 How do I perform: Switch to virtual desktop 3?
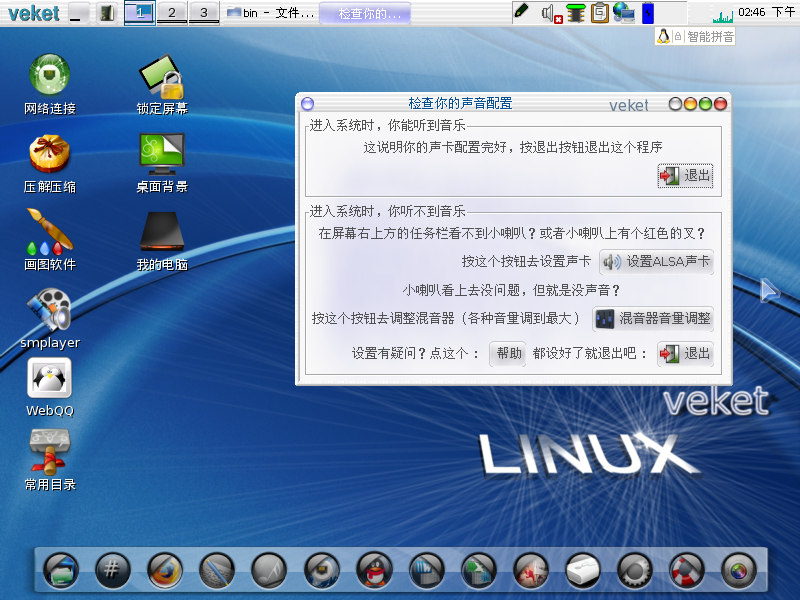point(204,13)
